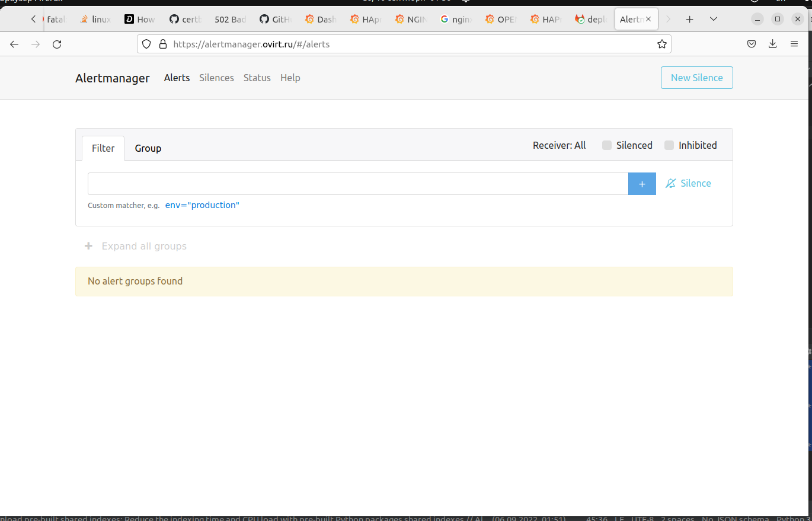Open the Firefox downloads panel
This screenshot has width=812, height=521.
click(772, 44)
